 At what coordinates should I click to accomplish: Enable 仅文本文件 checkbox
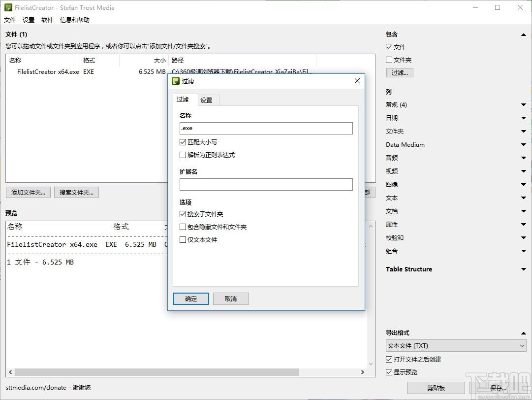183,240
